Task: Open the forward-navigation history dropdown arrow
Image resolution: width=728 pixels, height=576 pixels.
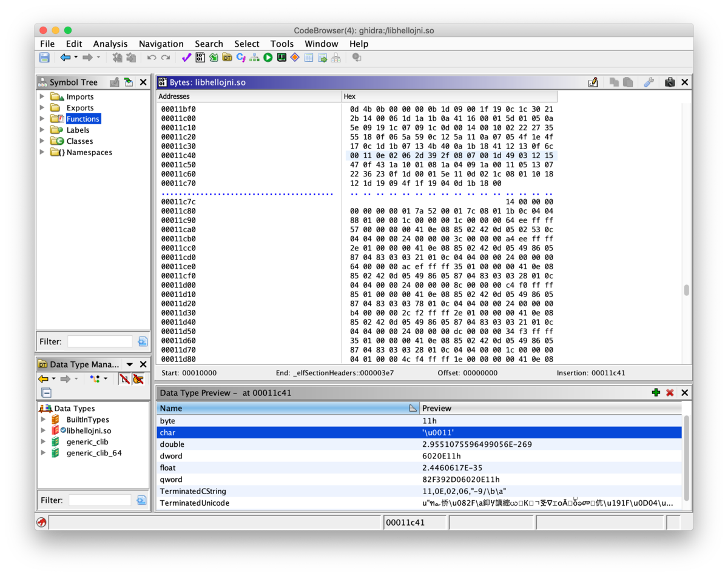Action: 98,58
